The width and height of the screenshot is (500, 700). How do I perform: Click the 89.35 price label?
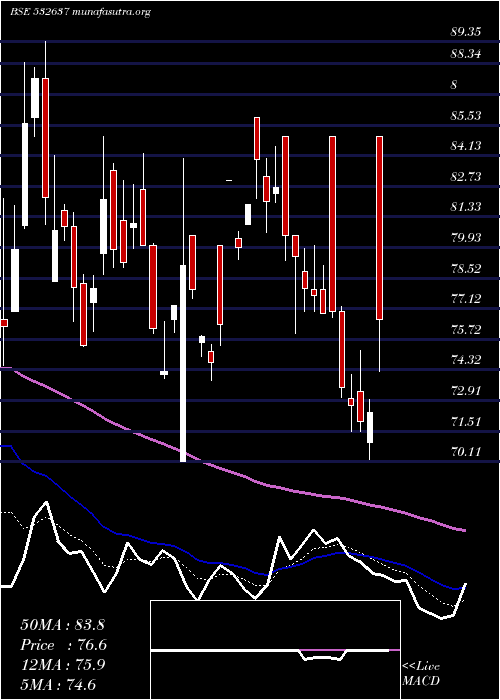pyautogui.click(x=465, y=32)
